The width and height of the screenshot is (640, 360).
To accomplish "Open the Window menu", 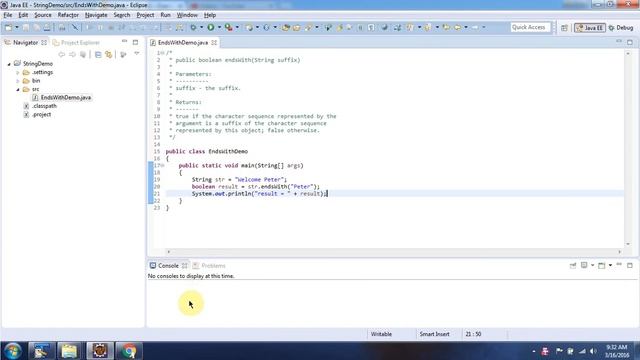I will click(x=187, y=15).
